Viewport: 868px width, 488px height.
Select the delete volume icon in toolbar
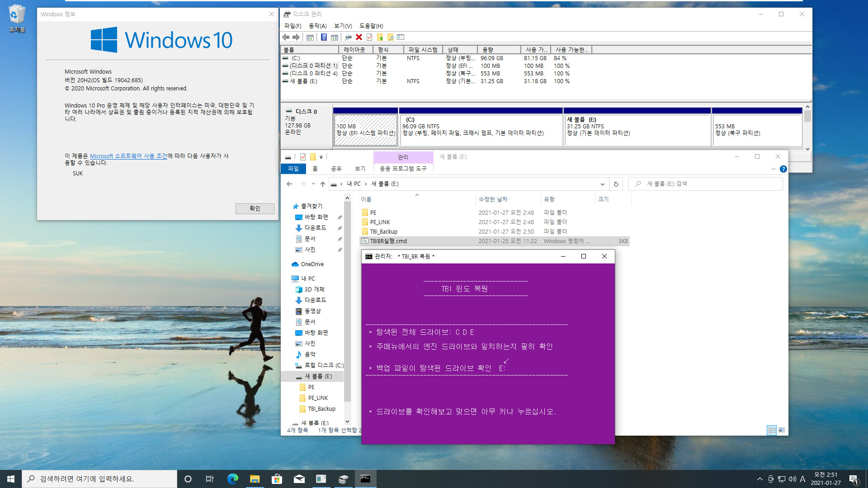[359, 38]
